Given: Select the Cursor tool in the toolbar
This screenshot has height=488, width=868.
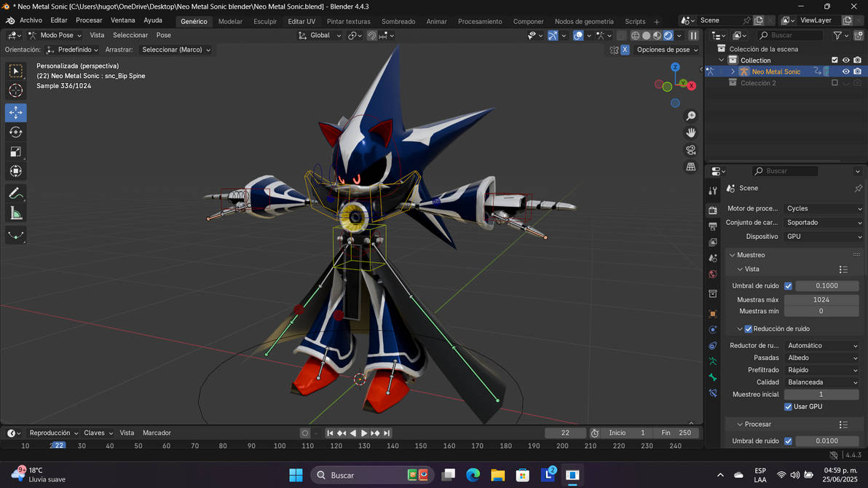Looking at the screenshot, I should tap(15, 90).
